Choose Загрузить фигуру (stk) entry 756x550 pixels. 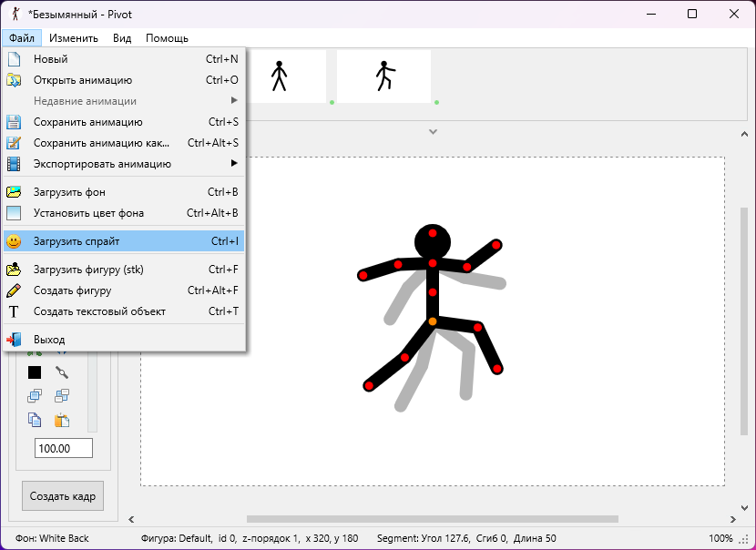(124, 269)
